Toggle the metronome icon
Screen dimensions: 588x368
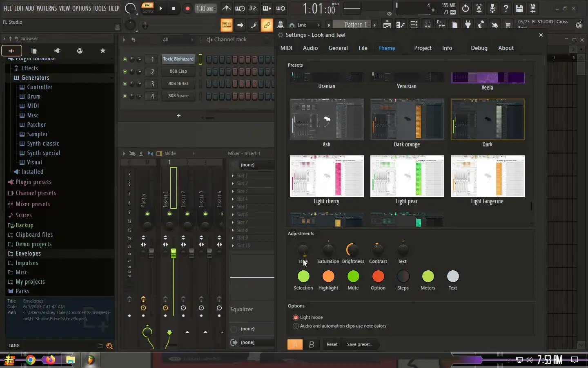pyautogui.click(x=227, y=8)
